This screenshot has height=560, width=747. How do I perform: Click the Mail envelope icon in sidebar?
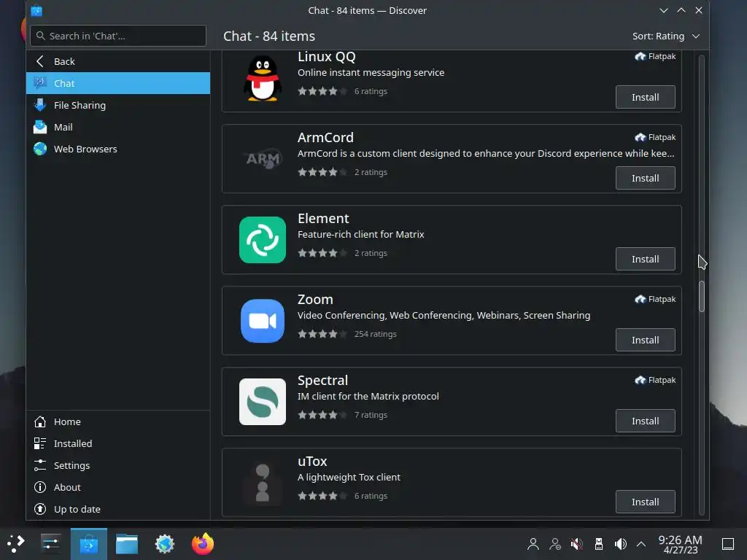[x=40, y=127]
